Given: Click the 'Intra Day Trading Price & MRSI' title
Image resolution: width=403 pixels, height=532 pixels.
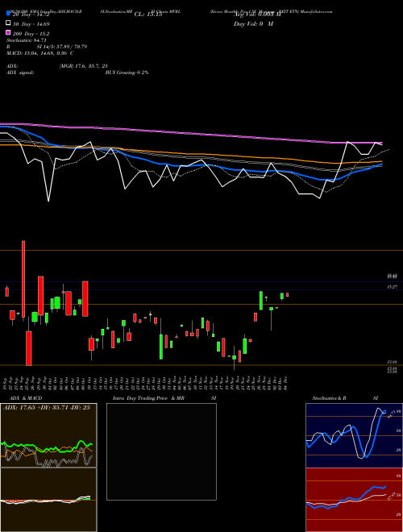Looking at the screenshot, I should (x=164, y=398).
